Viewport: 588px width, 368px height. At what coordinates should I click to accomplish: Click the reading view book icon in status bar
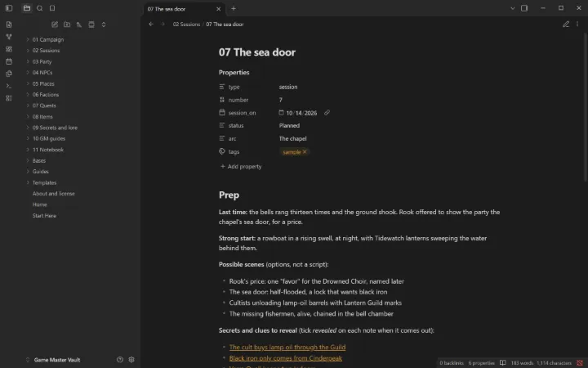click(503, 363)
